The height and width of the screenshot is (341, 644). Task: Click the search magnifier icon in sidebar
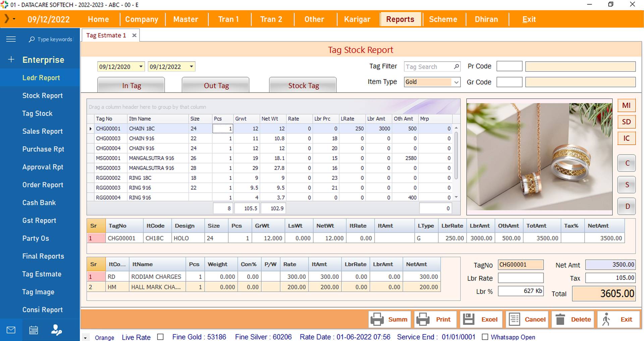coord(32,39)
